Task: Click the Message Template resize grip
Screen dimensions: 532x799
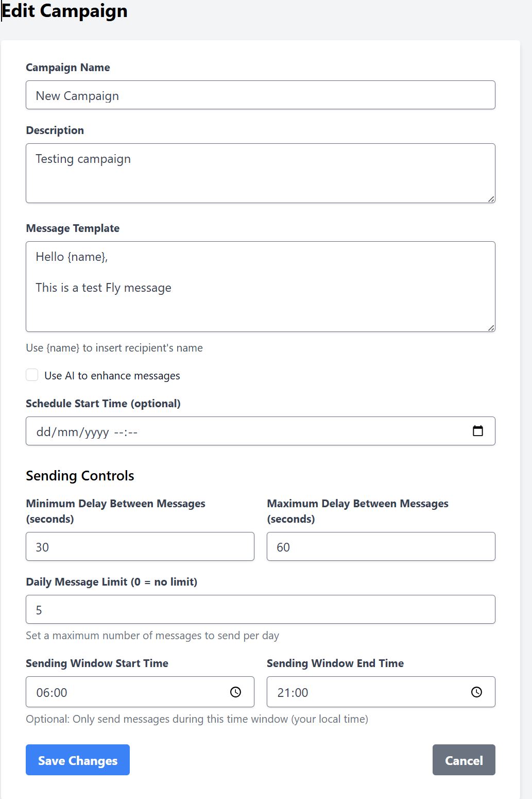Action: pyautogui.click(x=491, y=328)
